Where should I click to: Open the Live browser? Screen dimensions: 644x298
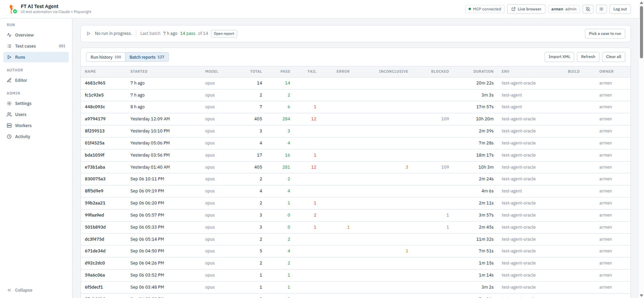[526, 9]
